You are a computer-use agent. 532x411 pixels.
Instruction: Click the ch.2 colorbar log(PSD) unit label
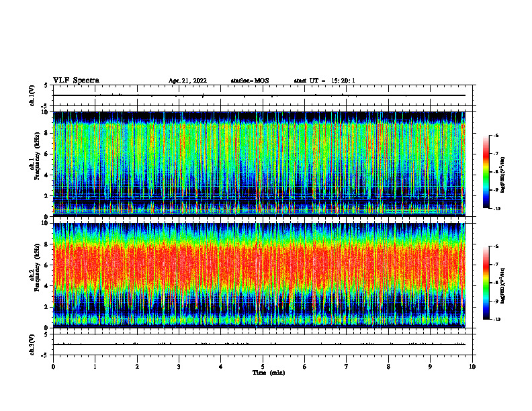pyautogui.click(x=503, y=285)
